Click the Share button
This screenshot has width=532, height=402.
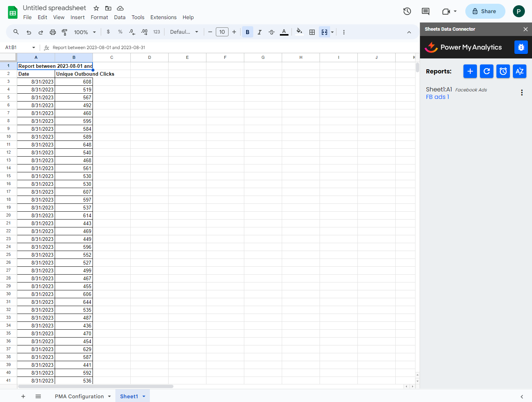point(485,11)
